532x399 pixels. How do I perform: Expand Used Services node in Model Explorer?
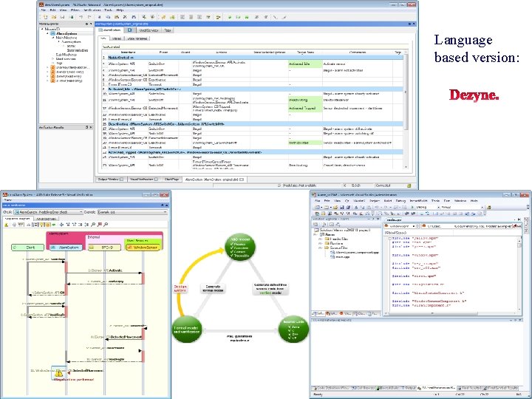(53, 58)
